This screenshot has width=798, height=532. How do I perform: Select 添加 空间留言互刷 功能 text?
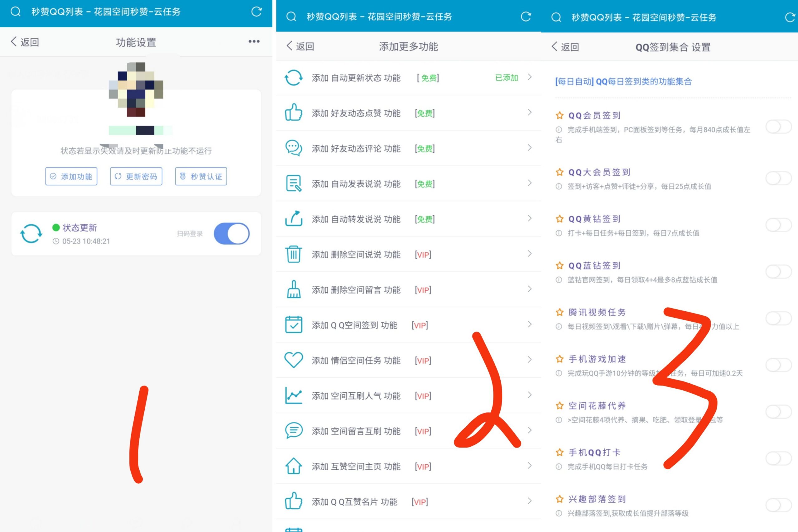click(x=356, y=431)
